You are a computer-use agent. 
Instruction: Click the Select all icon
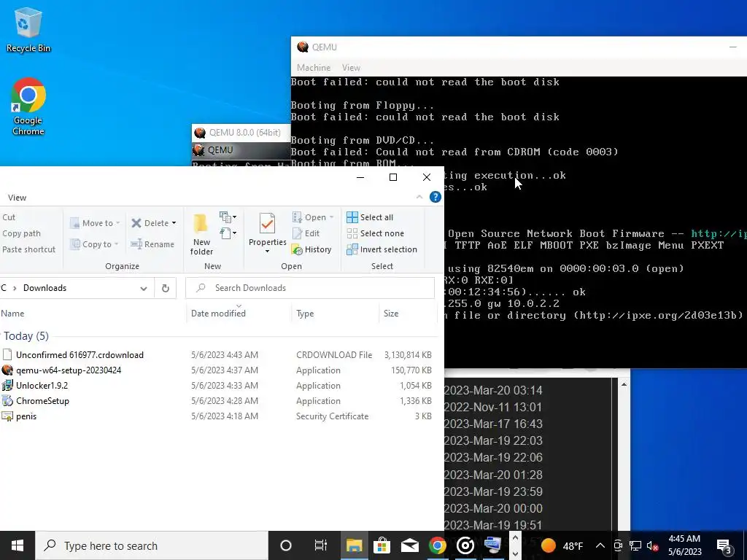click(x=352, y=217)
